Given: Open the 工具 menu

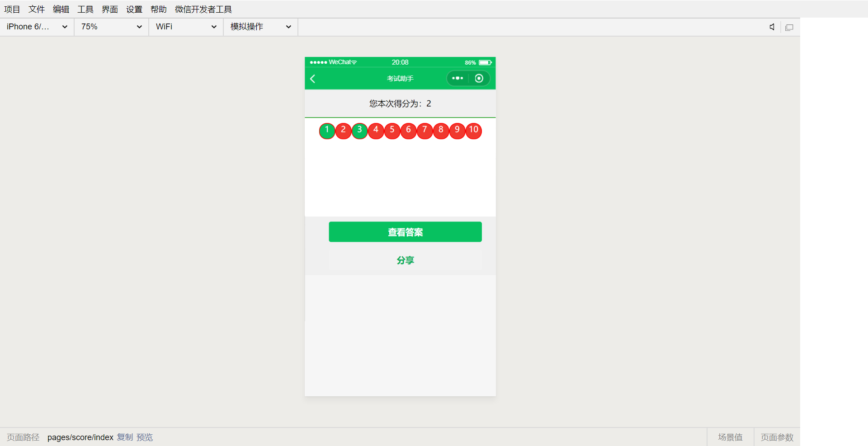Looking at the screenshot, I should point(85,9).
